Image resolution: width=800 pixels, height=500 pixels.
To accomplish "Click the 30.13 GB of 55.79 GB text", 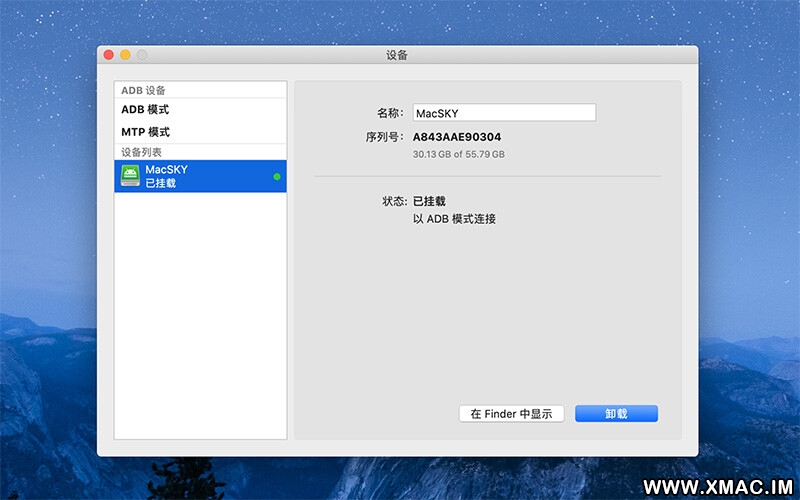I will tap(459, 154).
